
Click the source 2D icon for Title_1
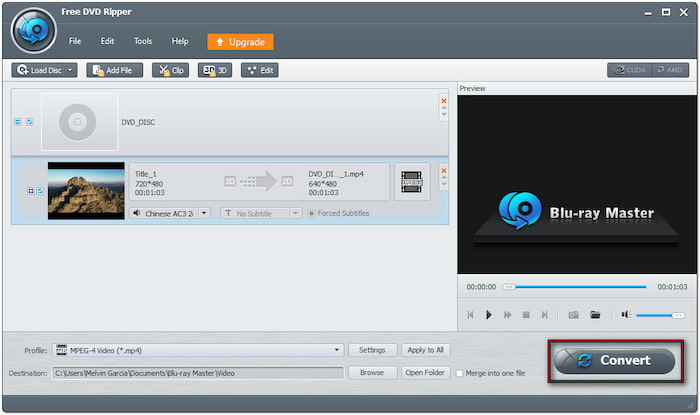tap(230, 181)
